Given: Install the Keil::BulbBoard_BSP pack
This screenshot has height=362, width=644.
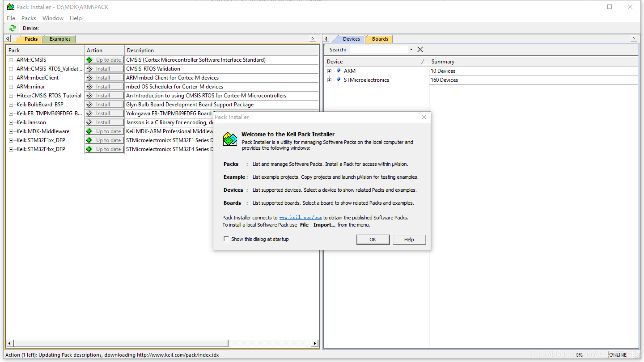Looking at the screenshot, I should tap(105, 105).
